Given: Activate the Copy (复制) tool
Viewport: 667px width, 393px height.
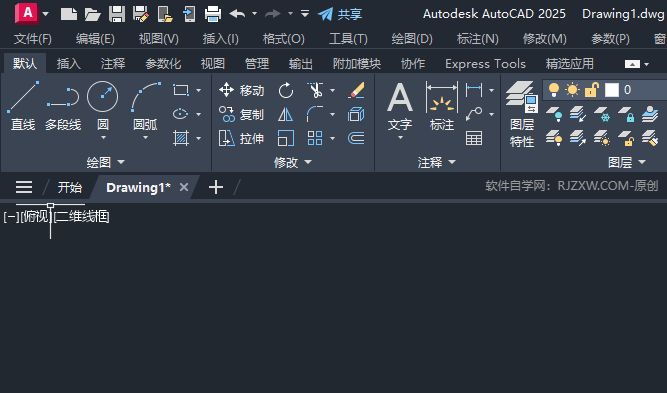Looking at the screenshot, I should [x=242, y=114].
